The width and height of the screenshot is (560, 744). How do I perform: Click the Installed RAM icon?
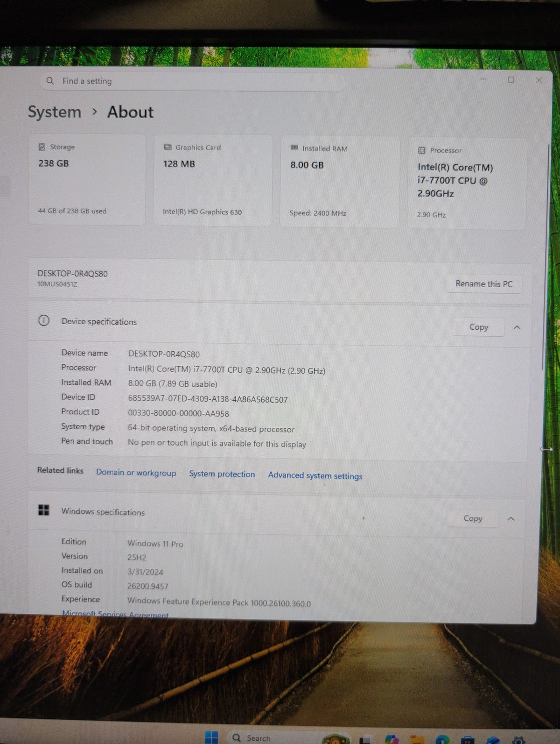tap(294, 148)
